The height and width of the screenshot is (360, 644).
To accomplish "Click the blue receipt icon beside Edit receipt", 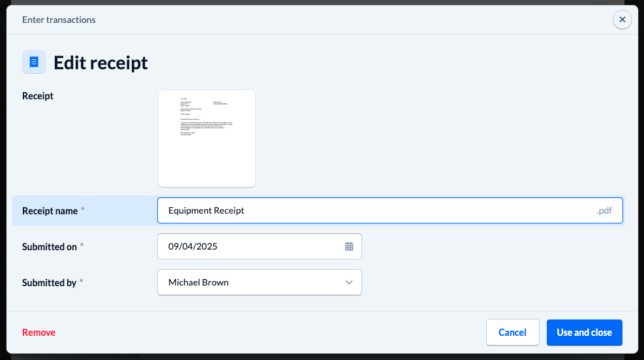I will (x=34, y=62).
